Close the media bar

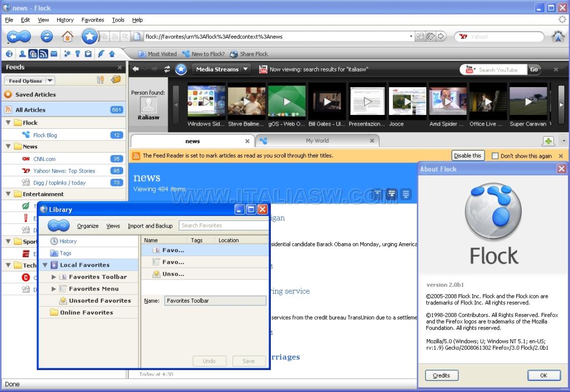556,69
